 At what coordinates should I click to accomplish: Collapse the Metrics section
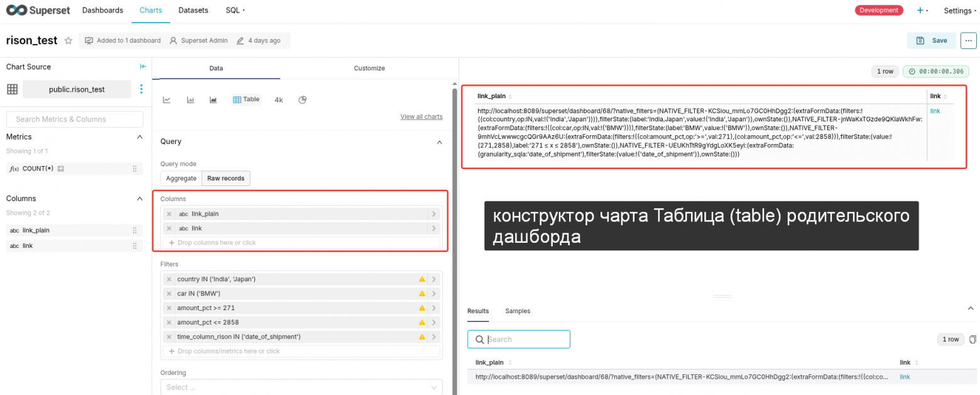139,136
